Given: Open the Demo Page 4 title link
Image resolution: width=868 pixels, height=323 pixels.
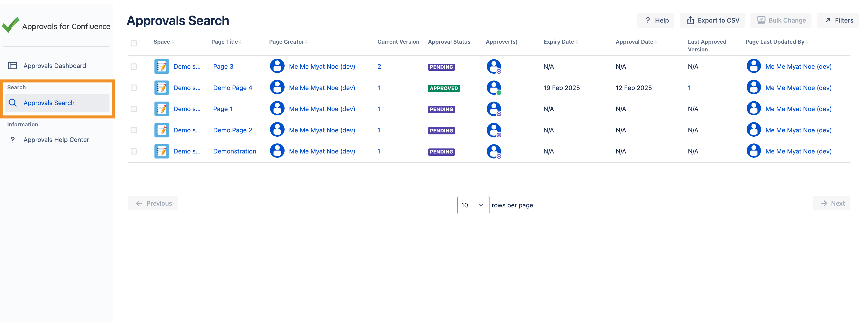Looking at the screenshot, I should 233,88.
